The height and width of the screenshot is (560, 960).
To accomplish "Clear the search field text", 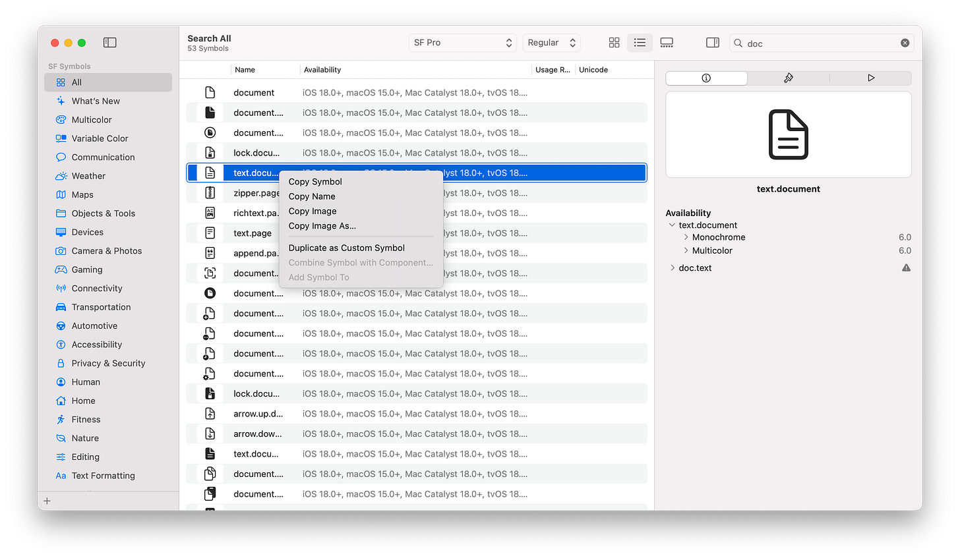I will pyautogui.click(x=905, y=43).
